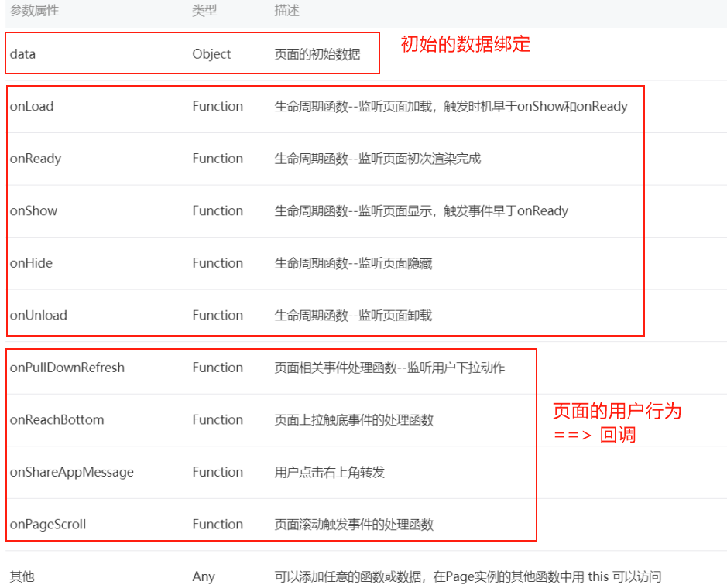Click the red 初始的数据绑定 annotation
Viewport: 727px width, 588px height.
[465, 44]
